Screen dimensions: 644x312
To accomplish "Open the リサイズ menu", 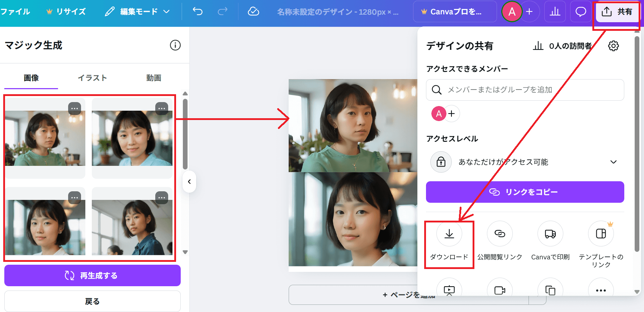I will pyautogui.click(x=66, y=11).
